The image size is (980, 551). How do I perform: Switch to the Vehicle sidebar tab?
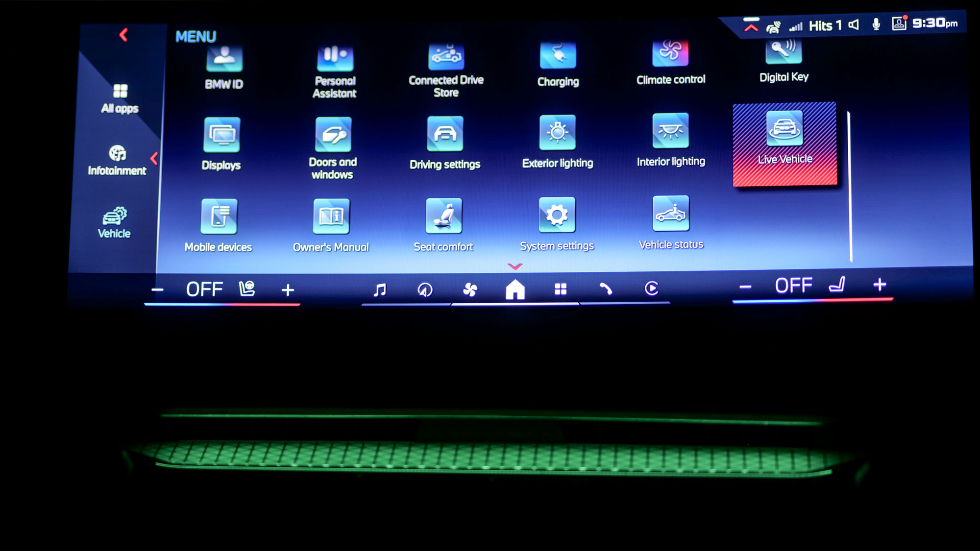(114, 223)
